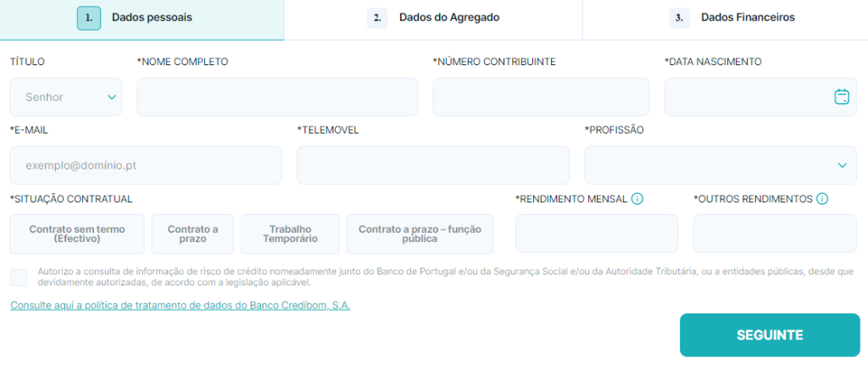Viewport: 868px width, 370px height.
Task: Open the date picker calendar icon
Action: [x=841, y=97]
